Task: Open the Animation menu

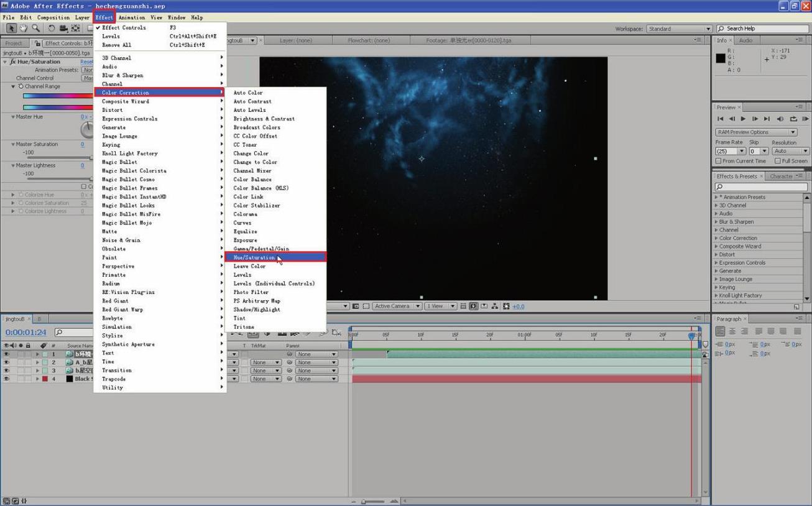Action: (132, 17)
